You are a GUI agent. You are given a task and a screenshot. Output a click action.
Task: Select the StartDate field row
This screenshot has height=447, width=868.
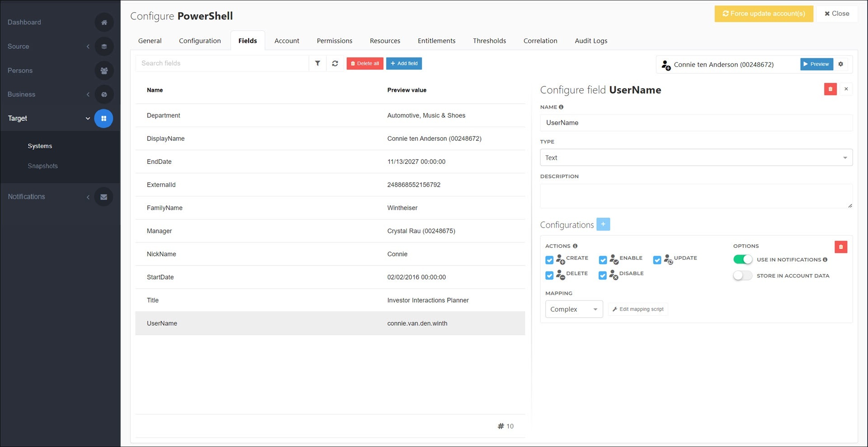click(x=330, y=277)
